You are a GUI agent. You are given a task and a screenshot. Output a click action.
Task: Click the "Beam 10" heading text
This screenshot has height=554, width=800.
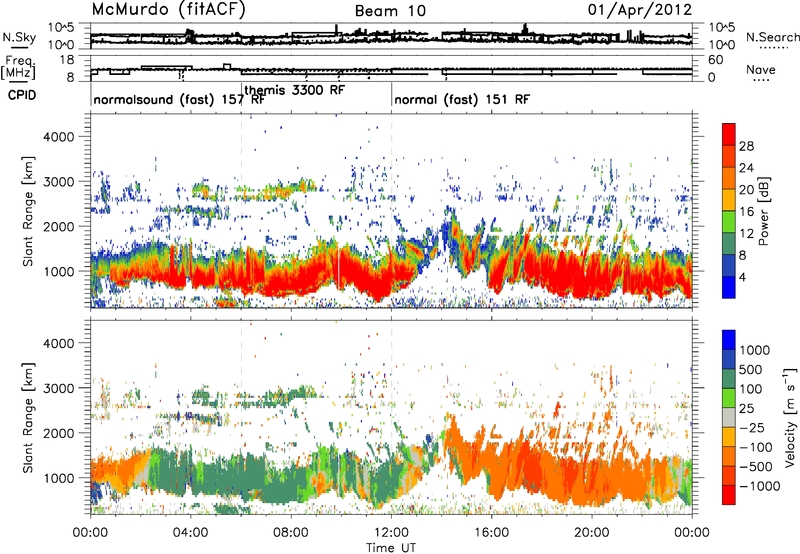point(390,11)
